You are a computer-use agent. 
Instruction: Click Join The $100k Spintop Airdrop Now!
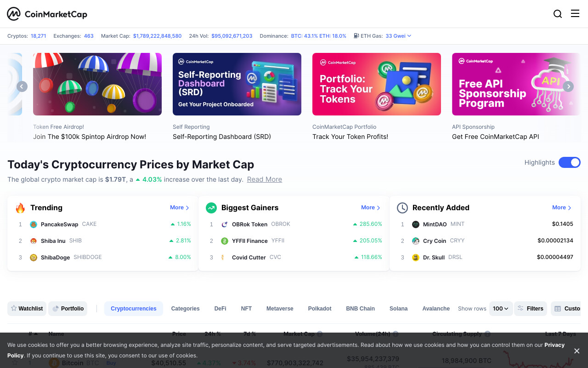(90, 137)
